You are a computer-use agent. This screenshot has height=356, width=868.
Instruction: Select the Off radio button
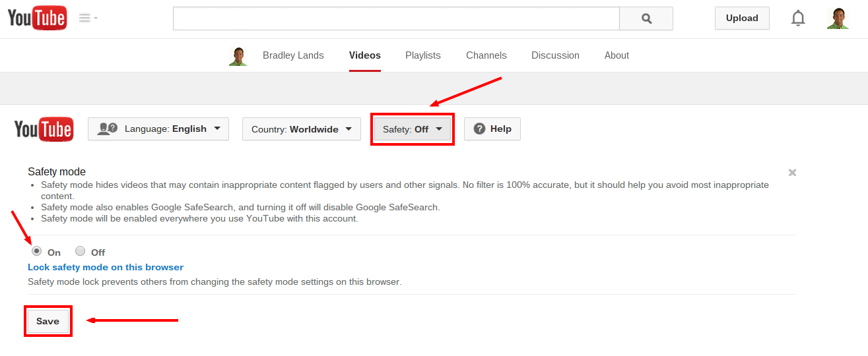point(81,251)
